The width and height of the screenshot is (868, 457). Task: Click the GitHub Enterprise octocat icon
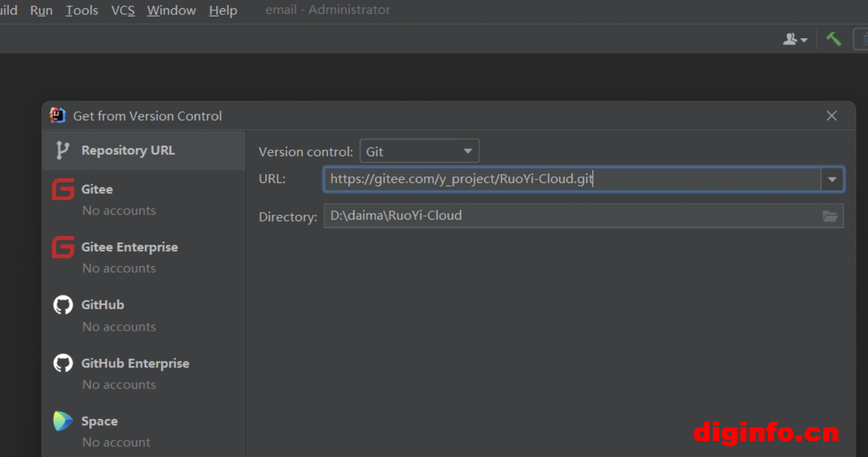click(x=63, y=363)
